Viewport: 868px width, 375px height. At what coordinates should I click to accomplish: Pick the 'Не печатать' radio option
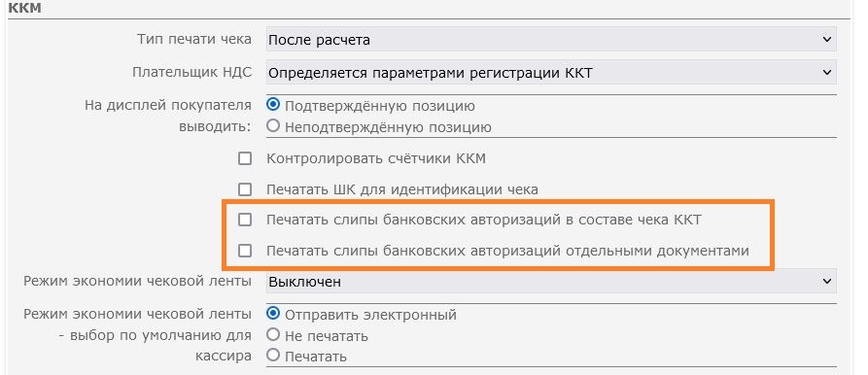[273, 334]
